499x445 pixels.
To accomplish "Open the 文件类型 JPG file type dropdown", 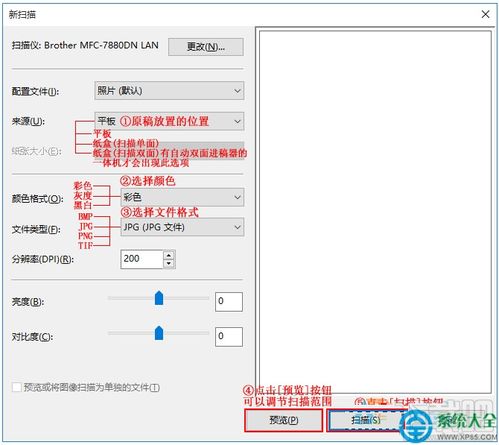I will (x=182, y=227).
